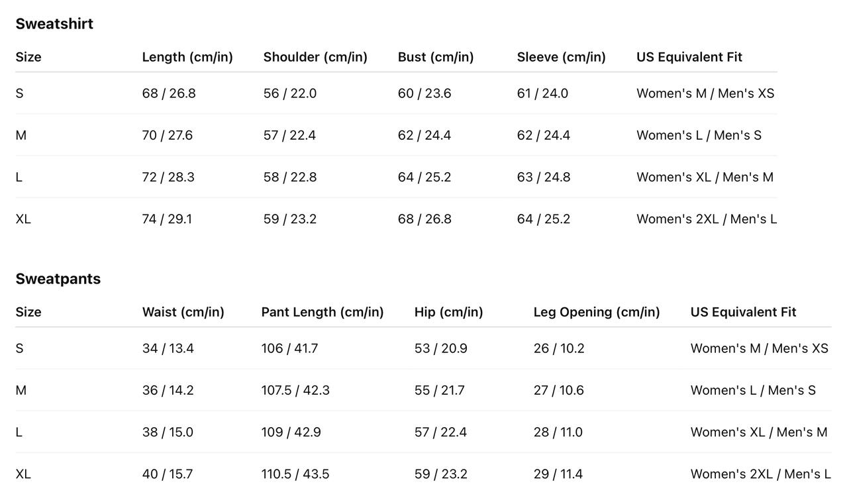This screenshot has height=504, width=849.
Task: Click the Pant Length (cm/in) column header
Action: click(x=323, y=312)
